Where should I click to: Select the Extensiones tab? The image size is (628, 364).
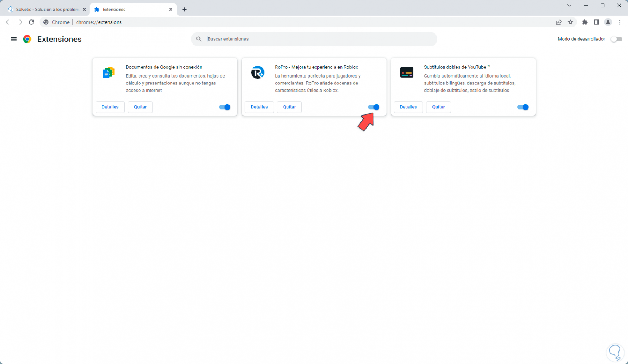(133, 10)
